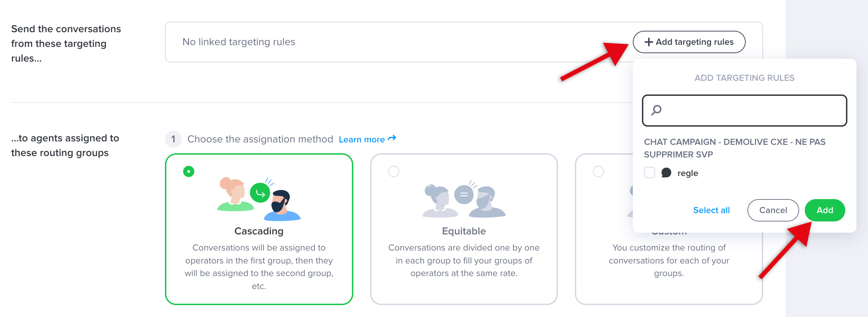Choose the Equitable assignation card
This screenshot has height=317, width=868.
click(x=464, y=229)
